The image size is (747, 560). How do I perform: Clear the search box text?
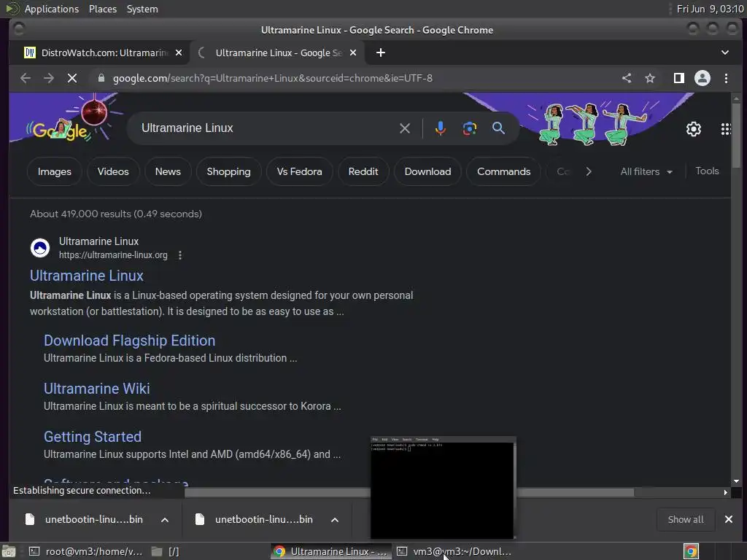click(404, 128)
